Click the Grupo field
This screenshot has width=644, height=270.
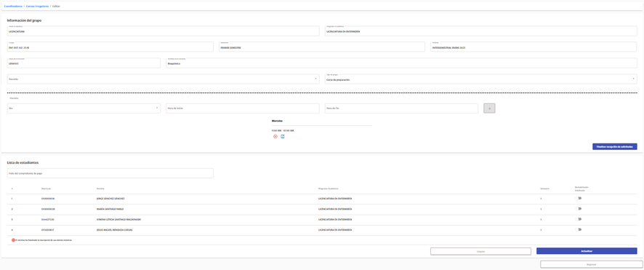110,47
